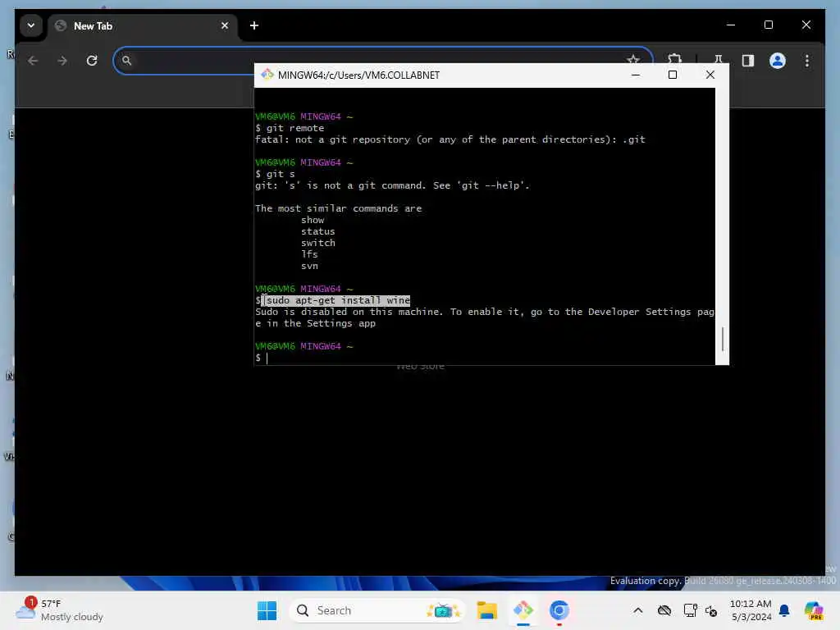
Task: Reload the Chrome page
Action: 92,61
